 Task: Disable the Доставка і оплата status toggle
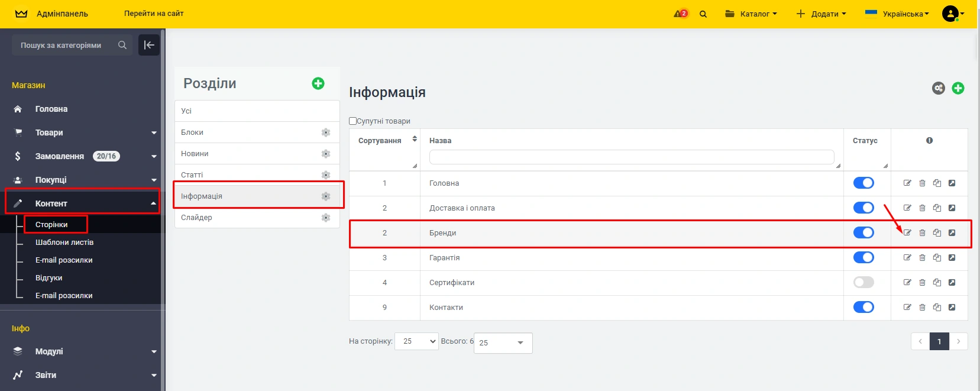tap(863, 208)
